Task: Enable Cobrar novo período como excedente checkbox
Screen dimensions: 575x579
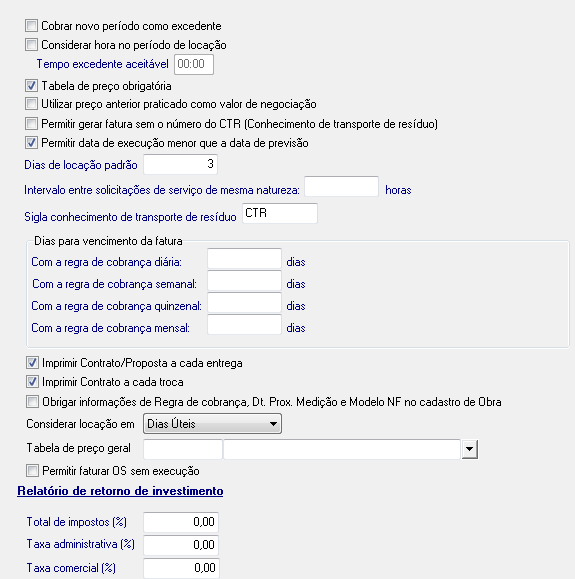Action: pos(31,26)
